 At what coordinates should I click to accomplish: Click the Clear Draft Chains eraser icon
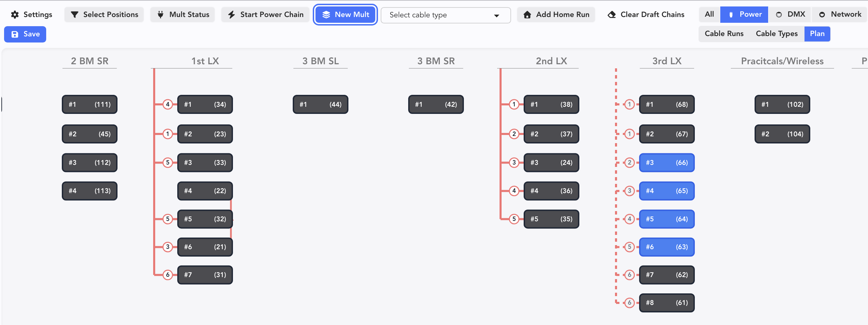pos(612,15)
